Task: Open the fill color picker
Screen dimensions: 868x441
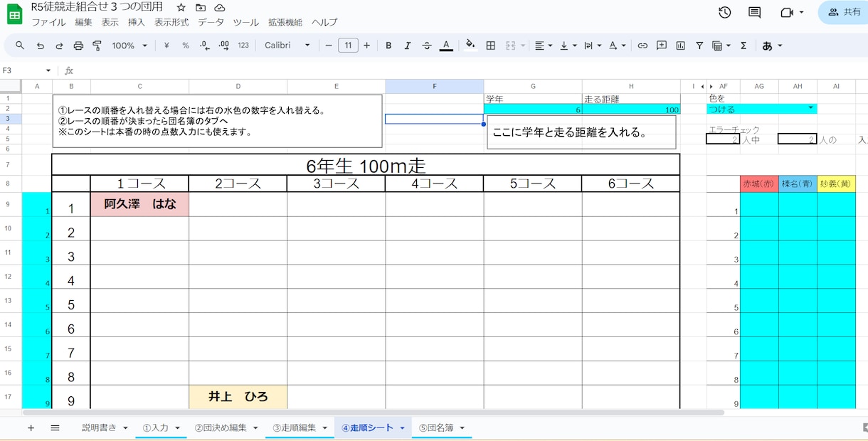Action: [x=470, y=46]
